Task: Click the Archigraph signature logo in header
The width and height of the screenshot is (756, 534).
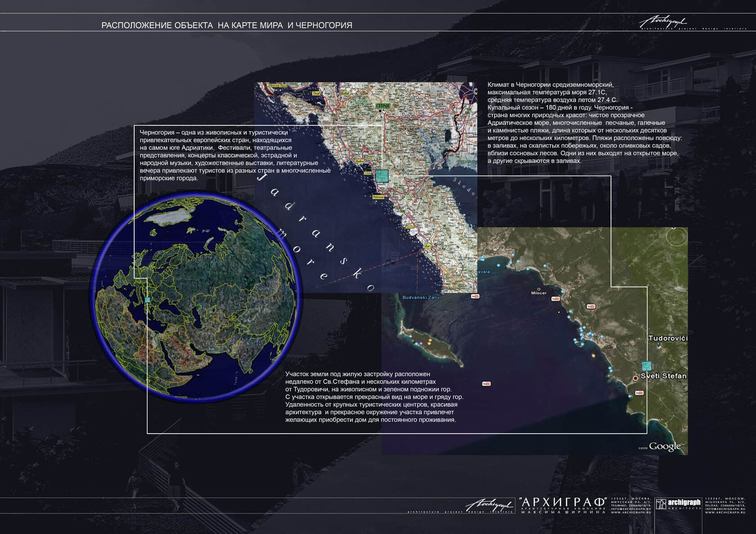Action: point(663,22)
